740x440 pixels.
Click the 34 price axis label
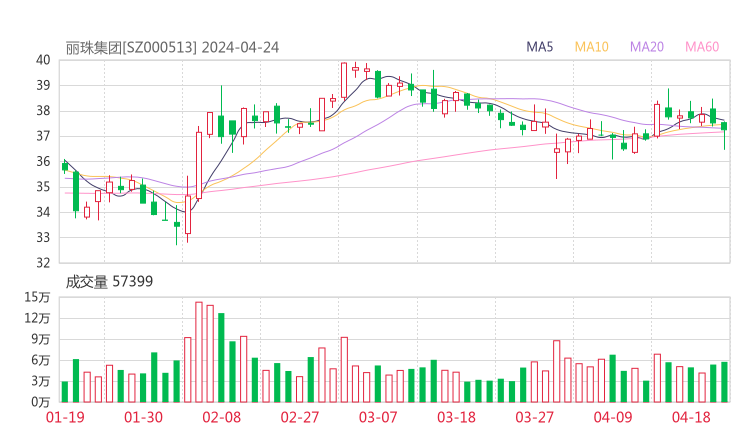43,212
